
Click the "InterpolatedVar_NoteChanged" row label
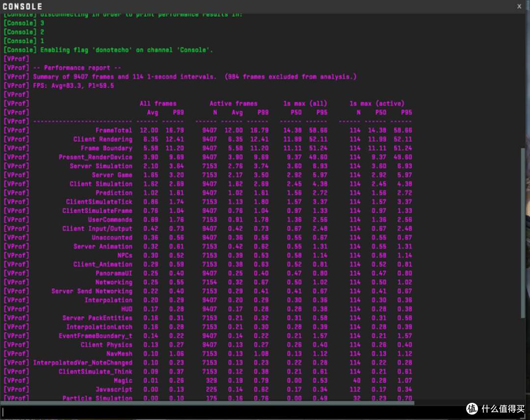(83, 363)
